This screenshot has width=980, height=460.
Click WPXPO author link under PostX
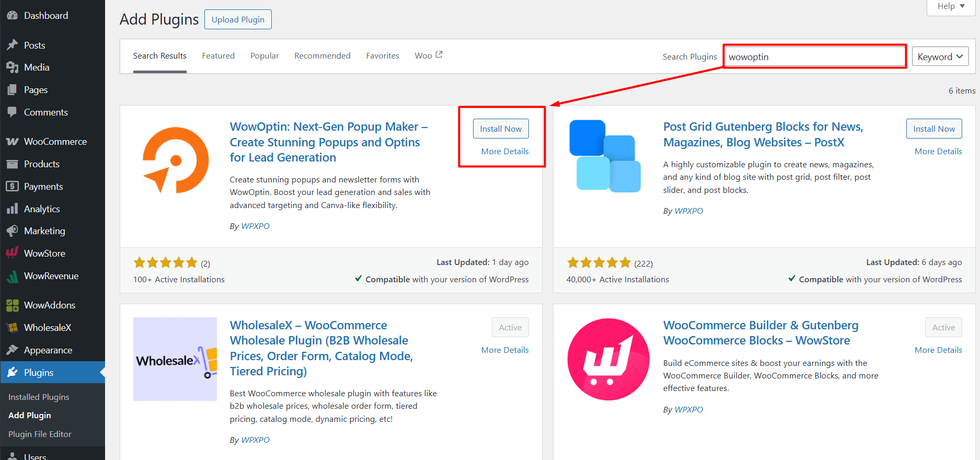click(x=688, y=211)
